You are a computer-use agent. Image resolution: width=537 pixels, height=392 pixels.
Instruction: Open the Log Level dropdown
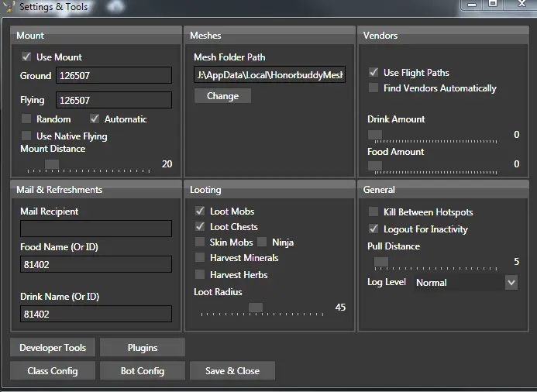[511, 283]
